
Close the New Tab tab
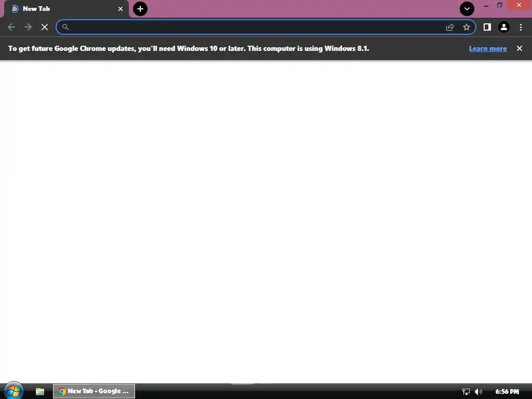coord(121,9)
